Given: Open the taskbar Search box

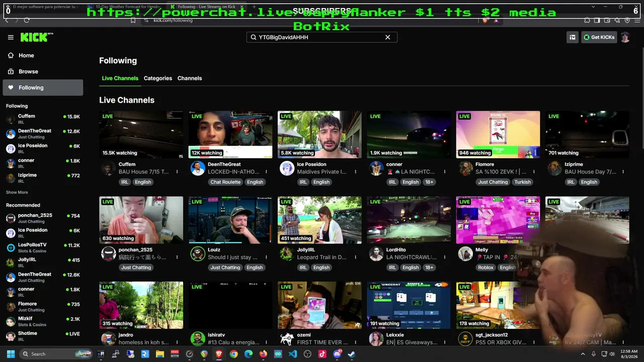Looking at the screenshot, I should tap(56, 354).
